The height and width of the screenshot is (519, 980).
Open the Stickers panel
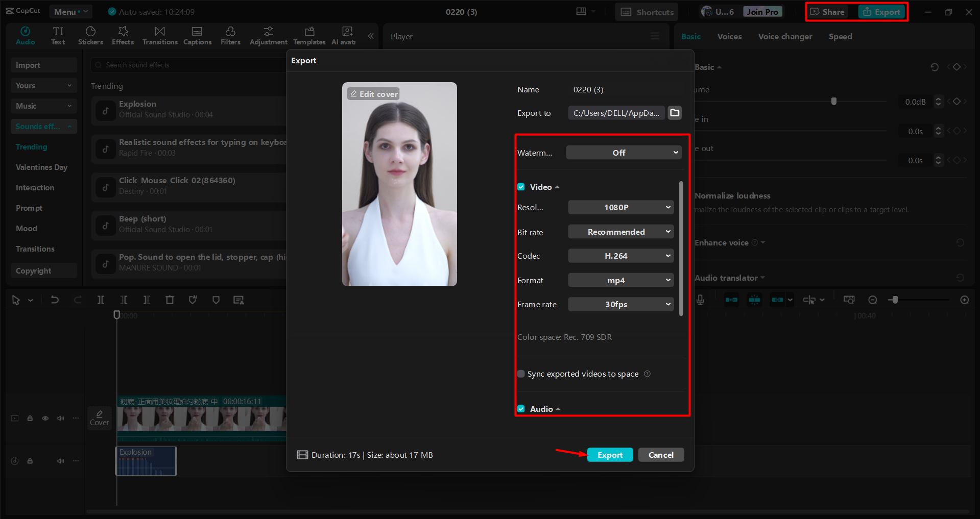[x=90, y=36]
